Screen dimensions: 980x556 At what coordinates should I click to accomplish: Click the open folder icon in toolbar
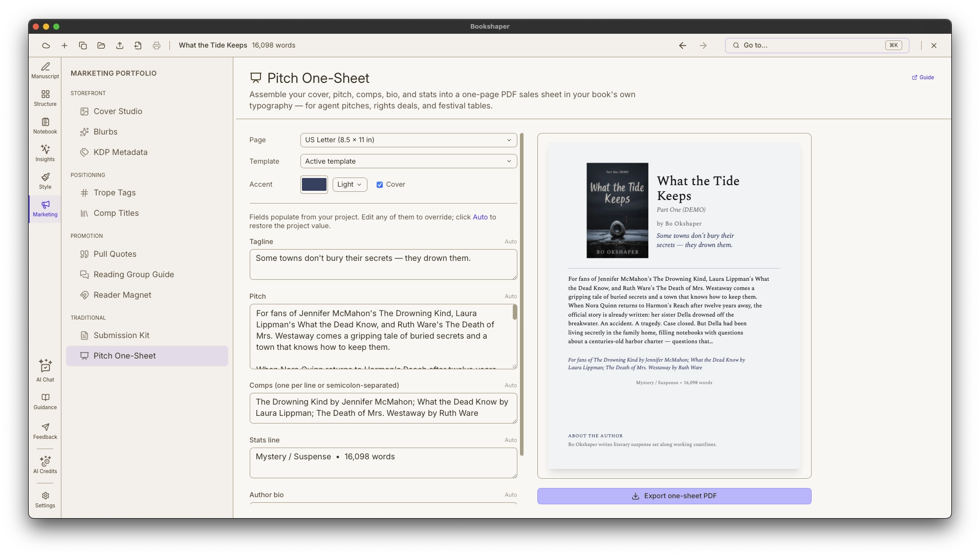pyautogui.click(x=101, y=46)
